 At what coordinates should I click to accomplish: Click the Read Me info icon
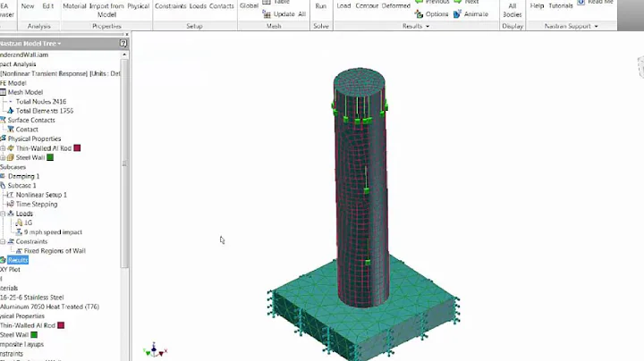pyautogui.click(x=581, y=2)
